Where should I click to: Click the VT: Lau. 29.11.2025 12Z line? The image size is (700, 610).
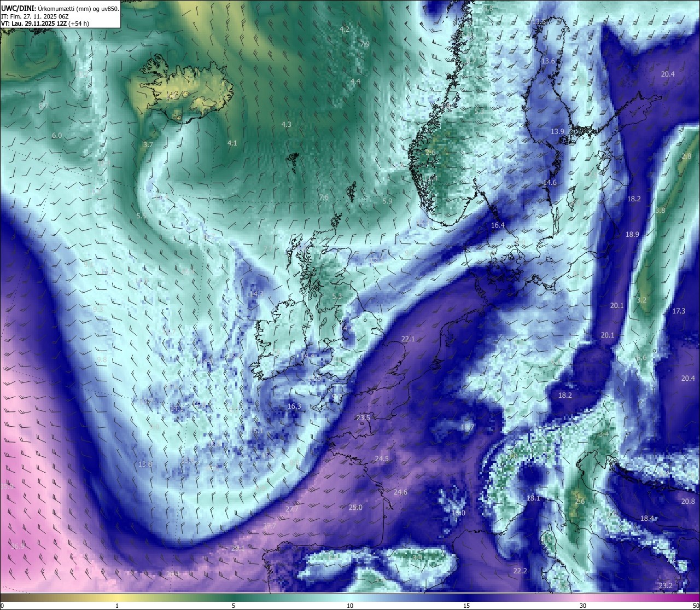click(45, 24)
